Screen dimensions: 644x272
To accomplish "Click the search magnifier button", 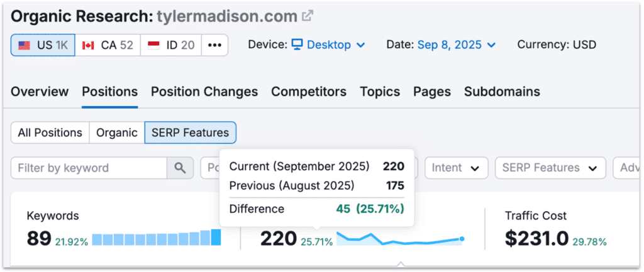I will [x=180, y=168].
